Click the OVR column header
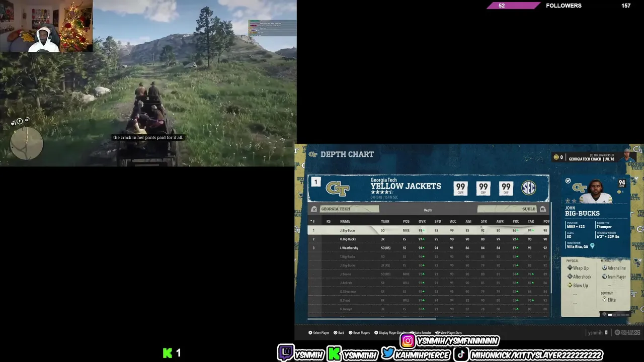This screenshot has width=644, height=362. pyautogui.click(x=422, y=221)
